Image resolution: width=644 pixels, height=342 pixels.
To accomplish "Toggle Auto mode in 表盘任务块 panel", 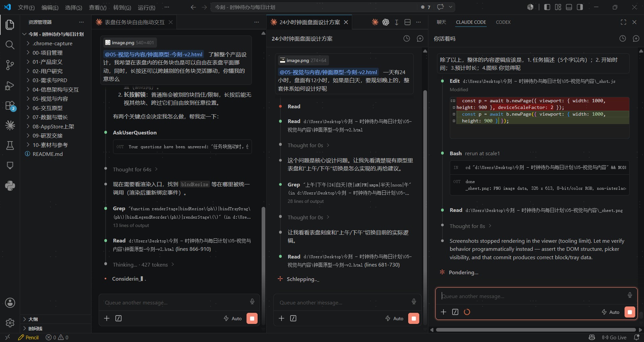I will click(x=233, y=319).
